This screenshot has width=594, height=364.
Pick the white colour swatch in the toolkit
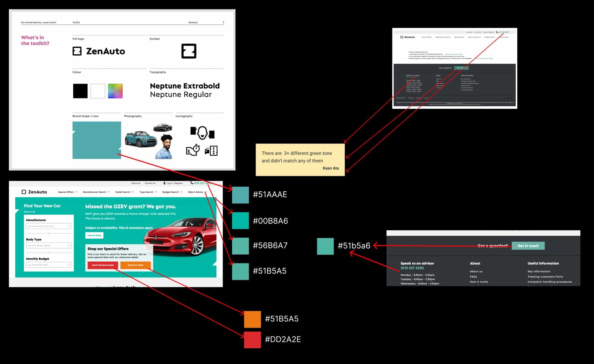click(98, 91)
